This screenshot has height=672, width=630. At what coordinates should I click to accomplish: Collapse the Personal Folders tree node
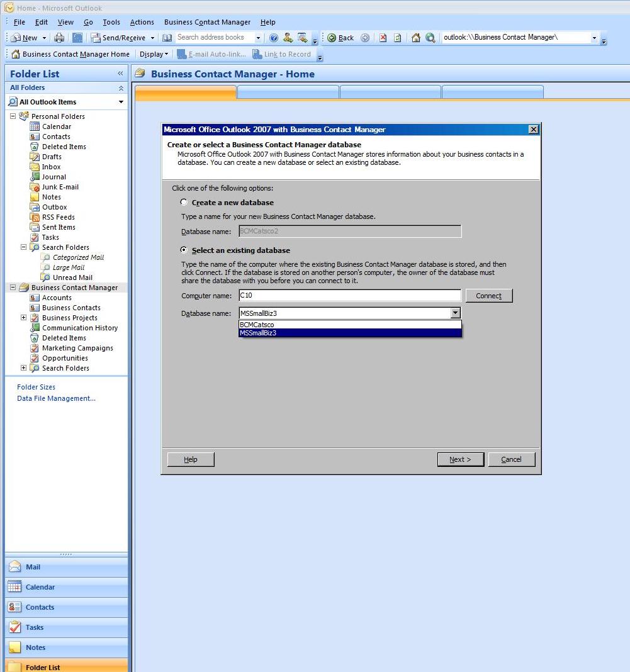(13, 116)
